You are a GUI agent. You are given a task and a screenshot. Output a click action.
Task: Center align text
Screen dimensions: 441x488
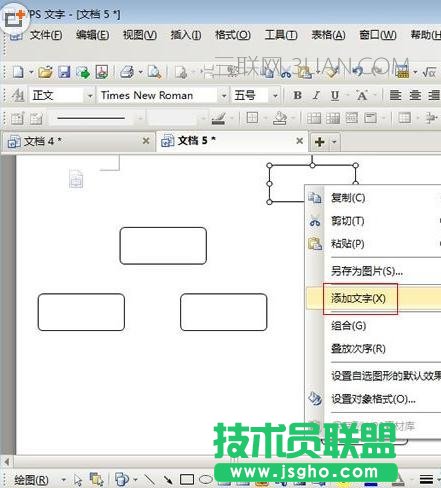tap(415, 96)
